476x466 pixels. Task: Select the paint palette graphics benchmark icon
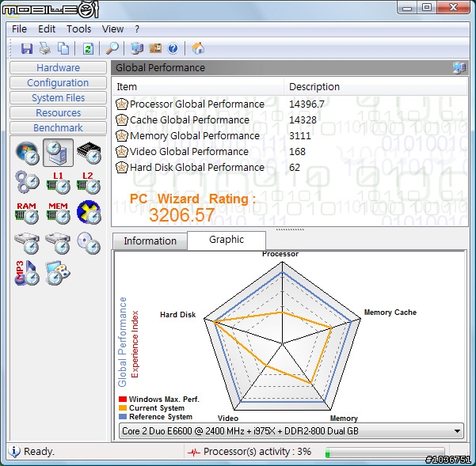[x=58, y=273]
